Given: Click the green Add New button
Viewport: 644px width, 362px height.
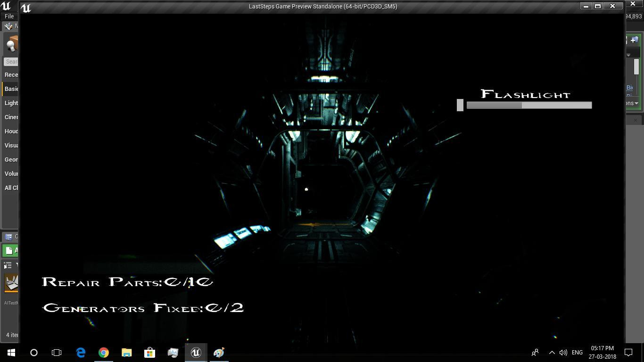Looking at the screenshot, I should tap(10, 250).
